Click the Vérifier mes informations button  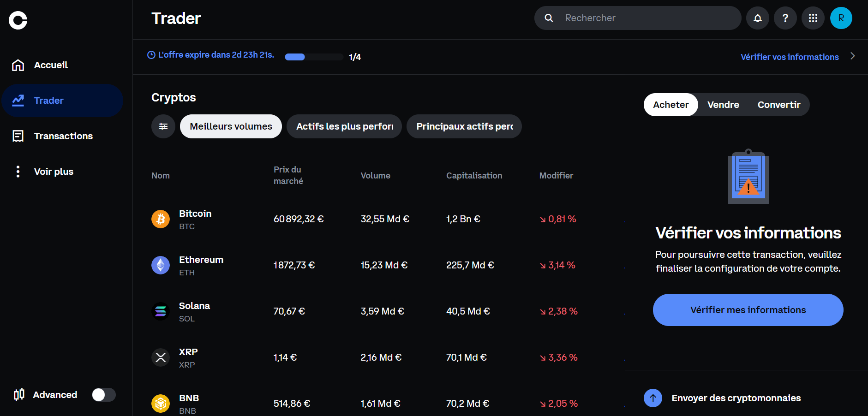click(748, 309)
